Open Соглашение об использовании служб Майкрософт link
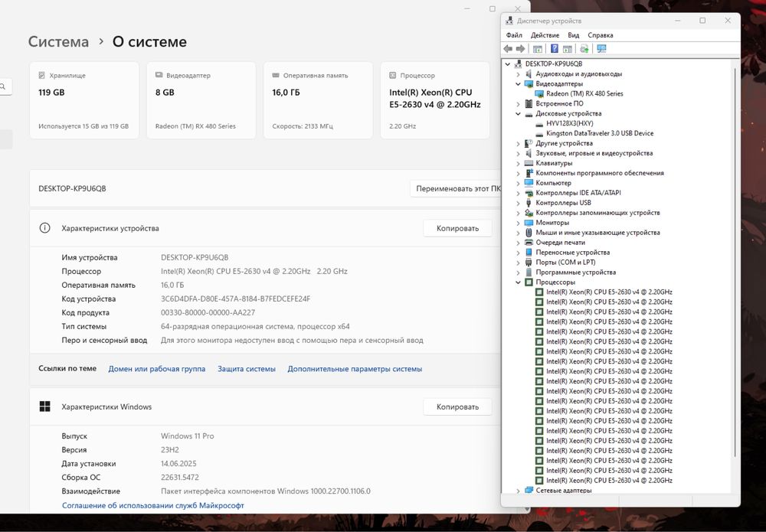 [x=153, y=506]
